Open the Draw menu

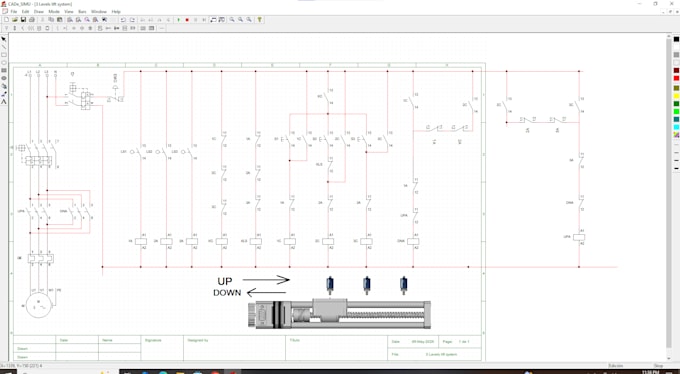[x=39, y=12]
